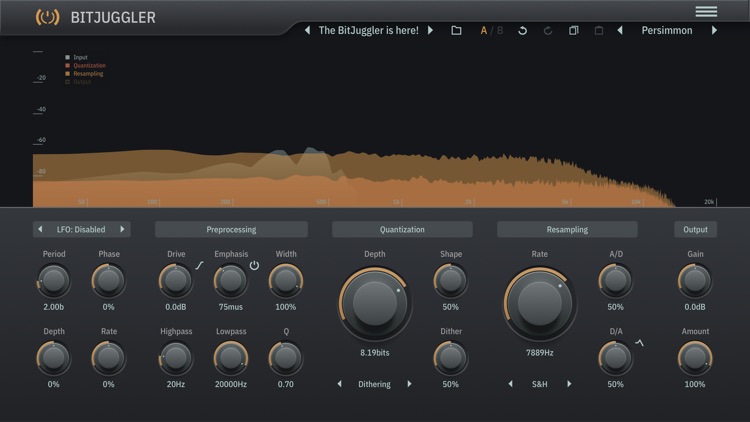Click the D/A knob

[x=616, y=358]
